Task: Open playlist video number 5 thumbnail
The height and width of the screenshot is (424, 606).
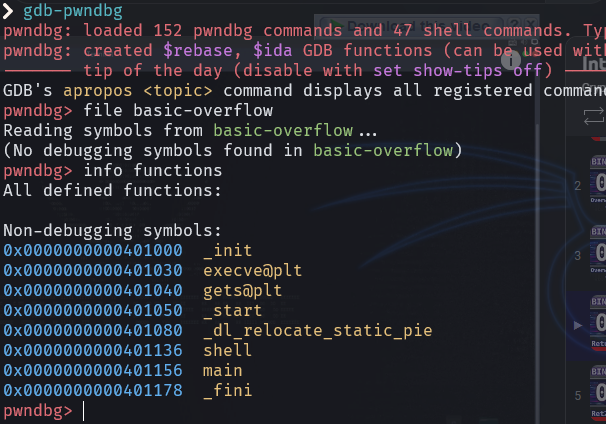Action: [597, 393]
